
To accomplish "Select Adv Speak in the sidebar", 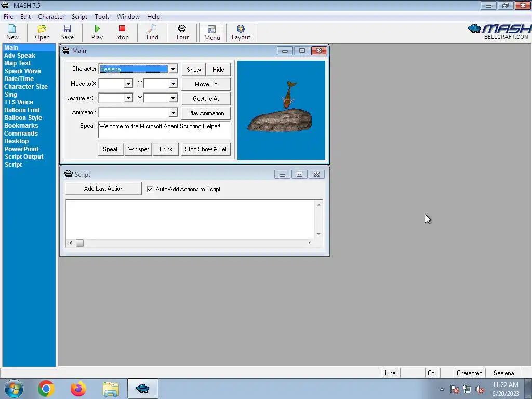I will point(20,55).
